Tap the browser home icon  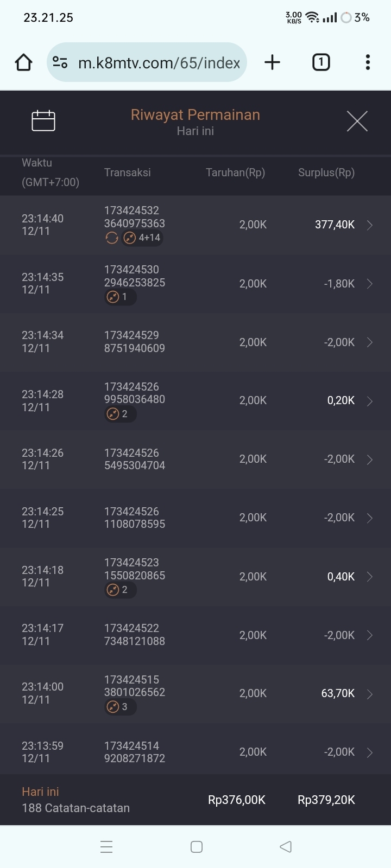[x=23, y=62]
